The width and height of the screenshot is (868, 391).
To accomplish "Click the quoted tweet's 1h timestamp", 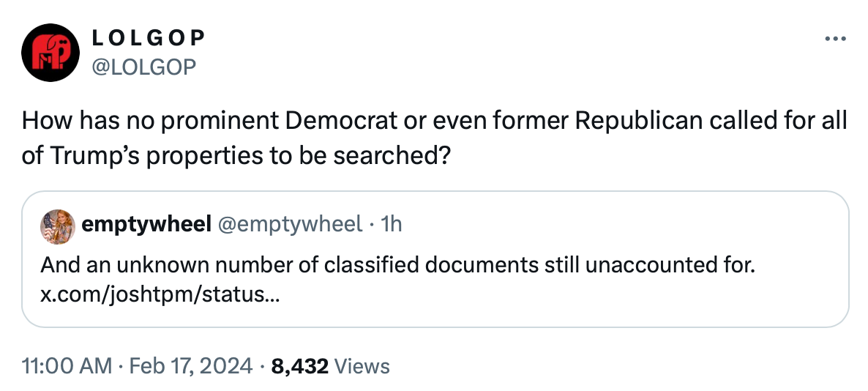I will [x=392, y=223].
